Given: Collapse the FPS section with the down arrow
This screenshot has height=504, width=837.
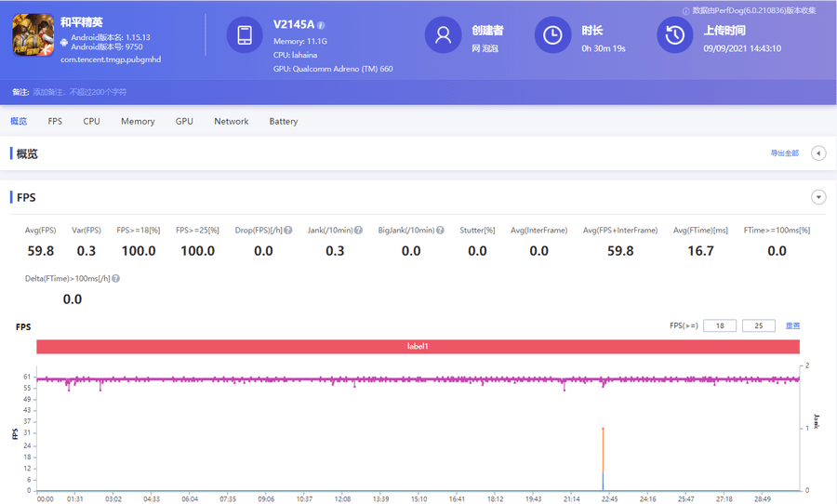Looking at the screenshot, I should tap(818, 197).
